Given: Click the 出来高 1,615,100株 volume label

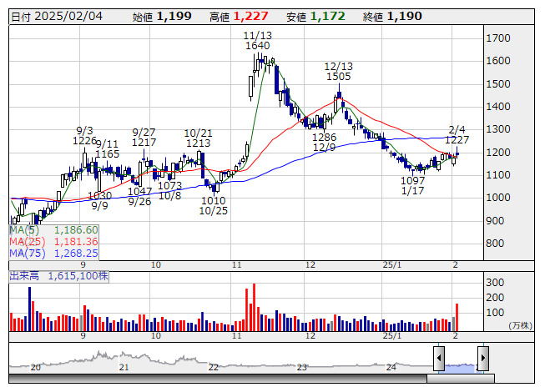Looking at the screenshot, I should coord(58,276).
